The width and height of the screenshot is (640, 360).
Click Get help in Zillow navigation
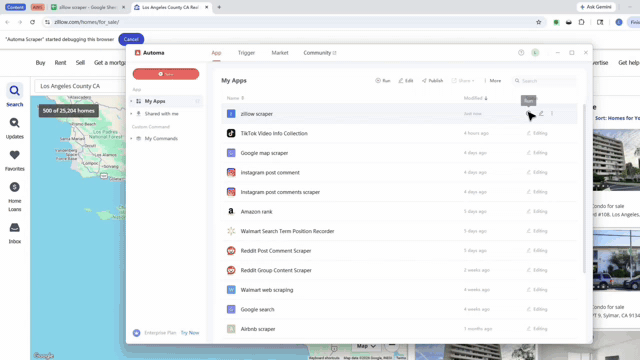(629, 62)
